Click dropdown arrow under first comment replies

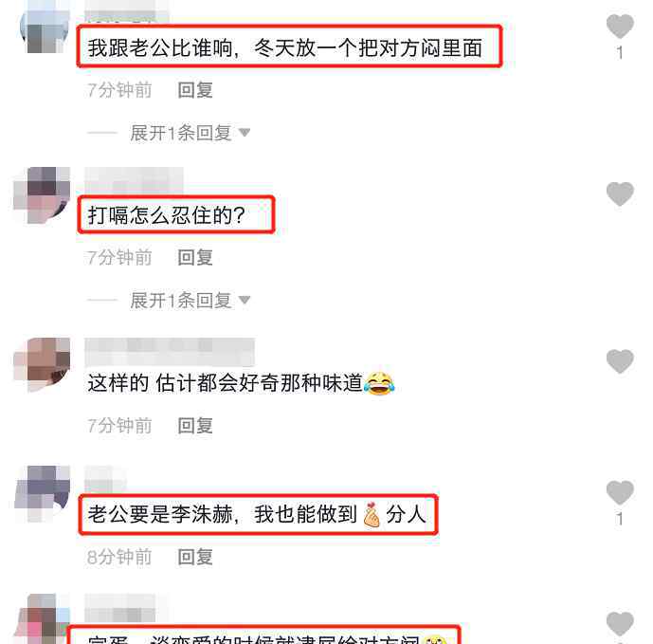click(245, 133)
